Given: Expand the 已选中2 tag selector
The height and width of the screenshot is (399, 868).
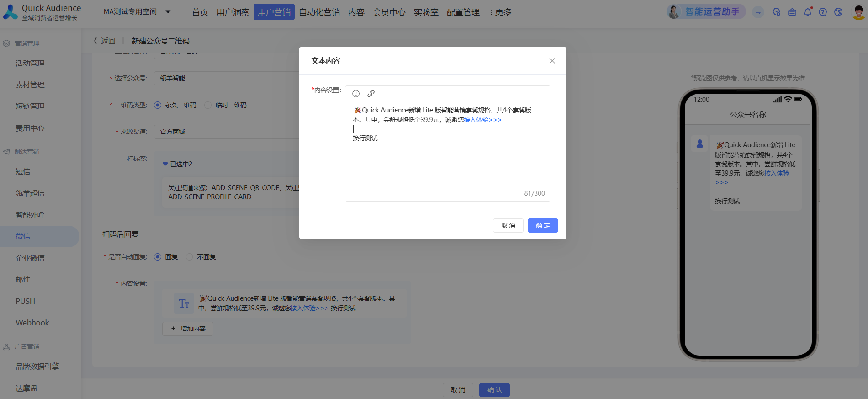Looking at the screenshot, I should 178,164.
